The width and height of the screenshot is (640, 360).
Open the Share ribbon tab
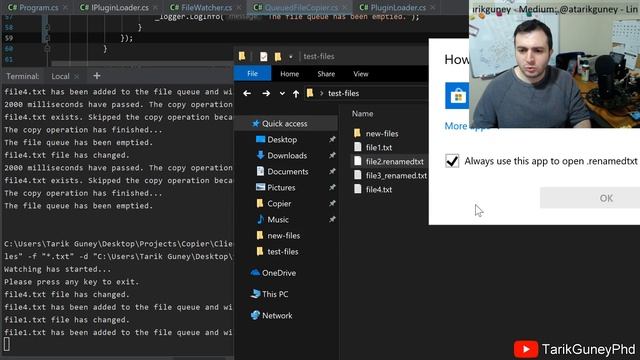326,74
